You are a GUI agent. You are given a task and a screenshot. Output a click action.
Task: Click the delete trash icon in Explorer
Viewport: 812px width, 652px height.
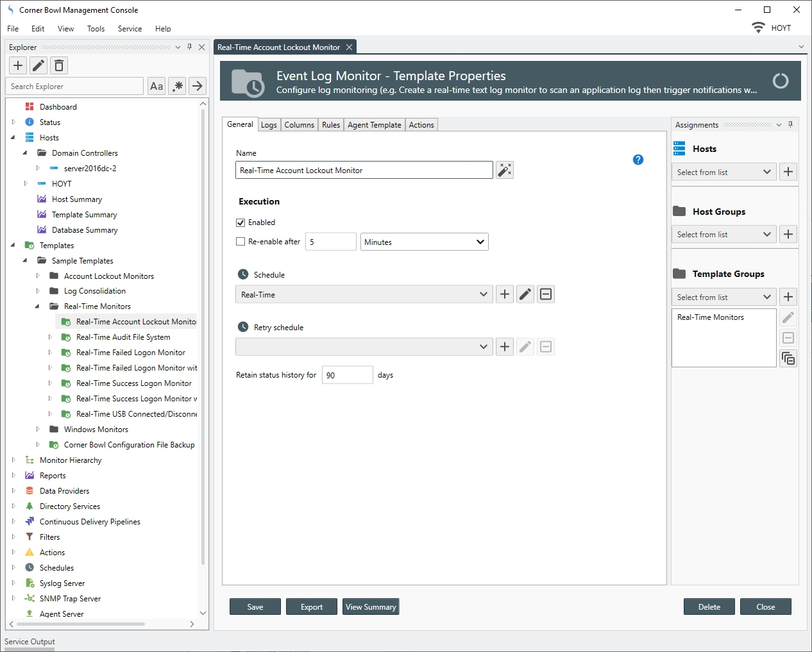(x=59, y=65)
